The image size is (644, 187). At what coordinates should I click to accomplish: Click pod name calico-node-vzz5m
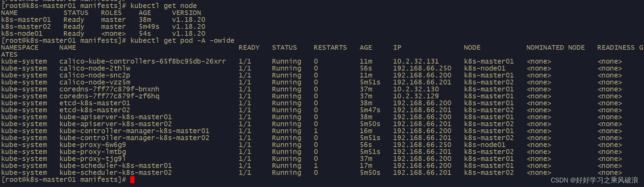pos(95,82)
